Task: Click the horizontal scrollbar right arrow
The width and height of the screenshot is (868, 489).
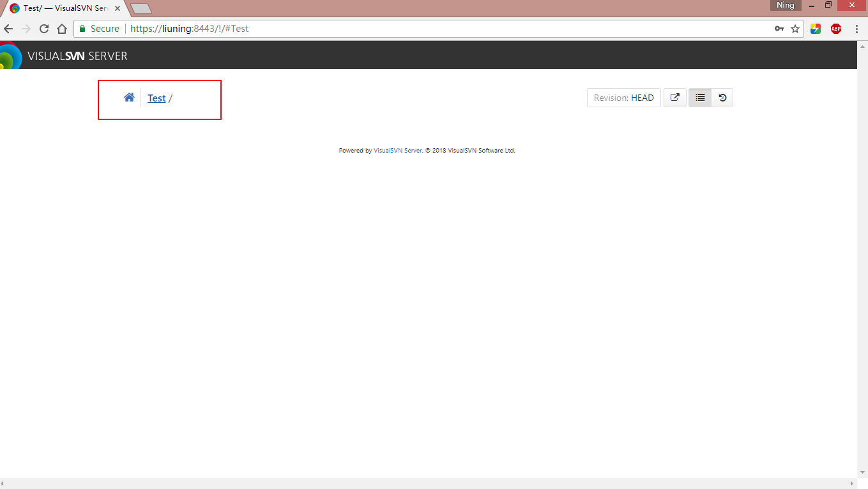Action: (x=853, y=484)
